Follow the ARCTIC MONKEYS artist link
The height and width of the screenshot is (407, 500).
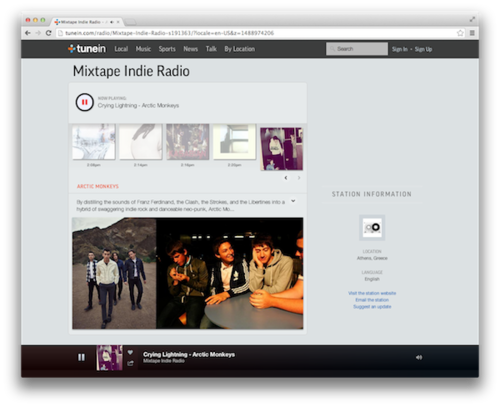[x=98, y=186]
